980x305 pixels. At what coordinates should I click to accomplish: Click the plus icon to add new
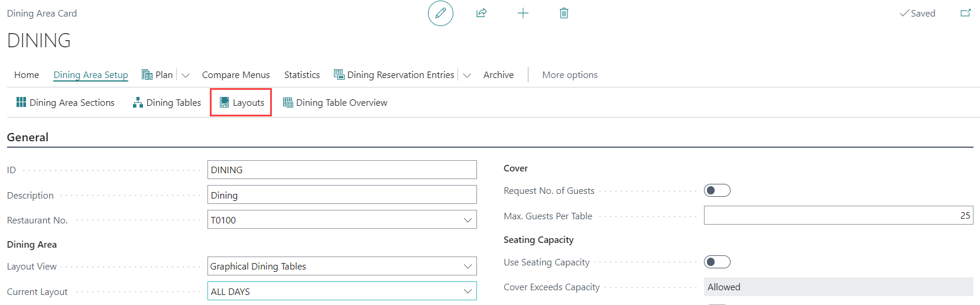[523, 13]
